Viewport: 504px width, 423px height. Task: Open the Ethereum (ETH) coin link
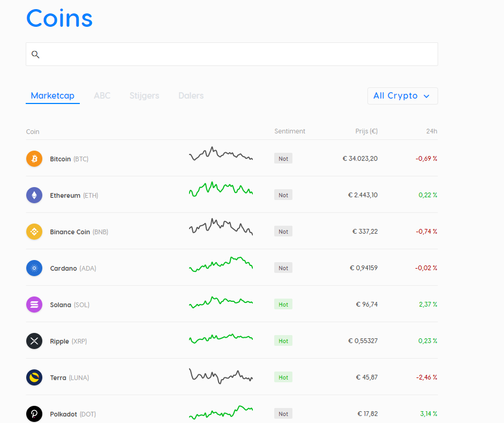tap(74, 195)
